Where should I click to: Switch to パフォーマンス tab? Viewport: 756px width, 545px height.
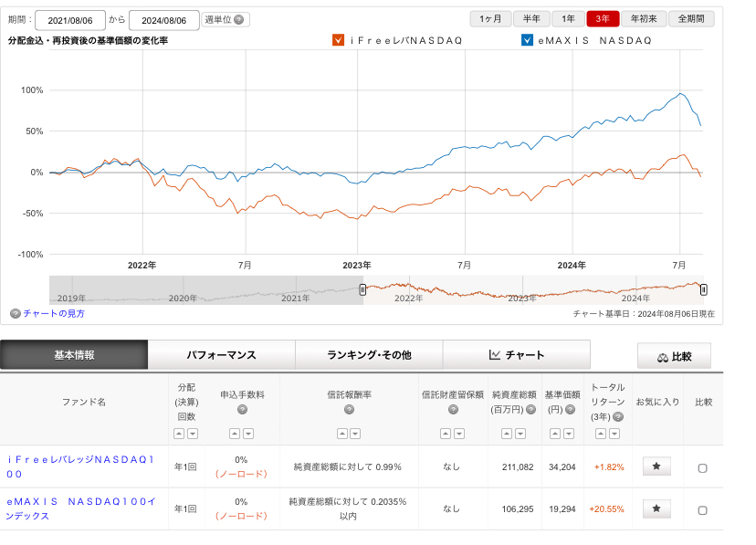(221, 354)
